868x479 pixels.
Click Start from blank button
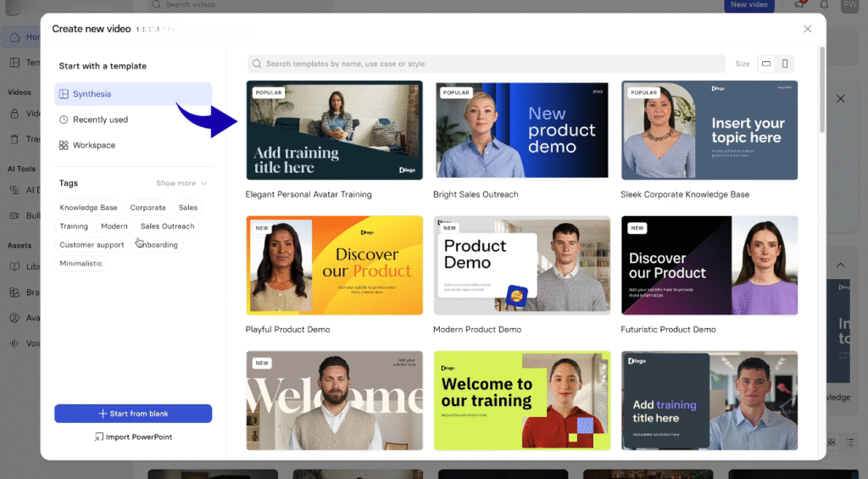(x=133, y=414)
